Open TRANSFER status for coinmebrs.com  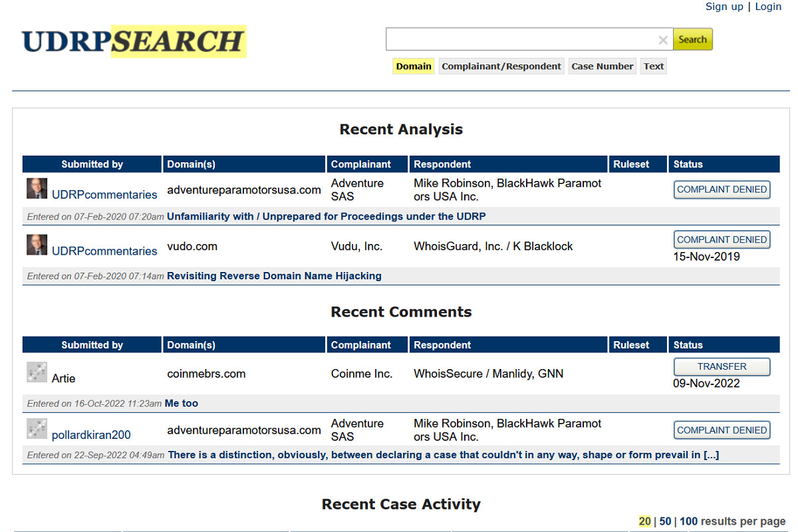(x=722, y=366)
